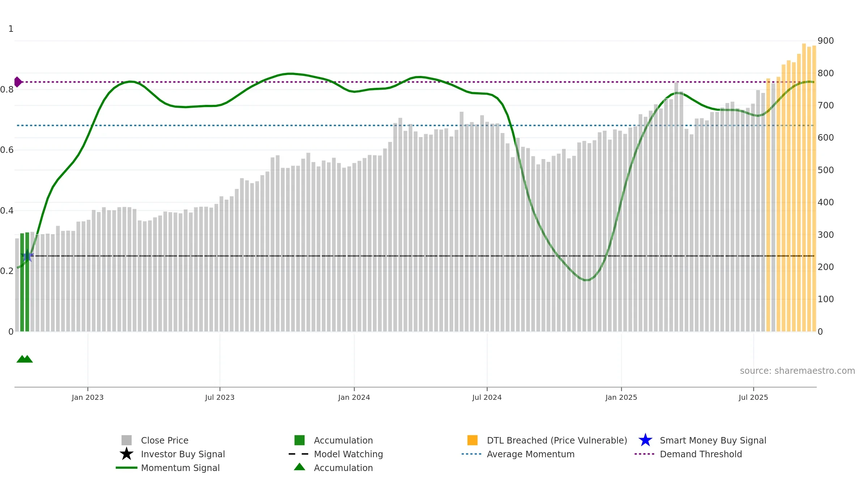
Task: Click the green accumulation bars at chart start
Action: pos(25,282)
